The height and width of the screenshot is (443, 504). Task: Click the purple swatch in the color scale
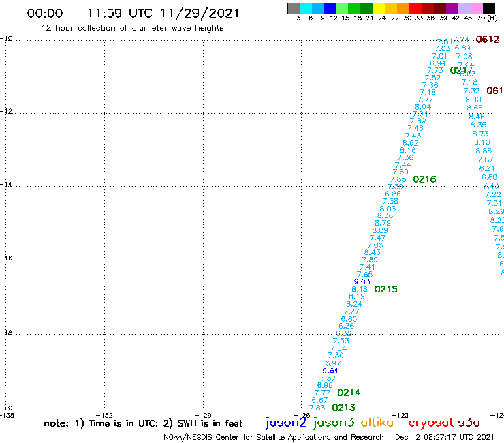point(452,8)
